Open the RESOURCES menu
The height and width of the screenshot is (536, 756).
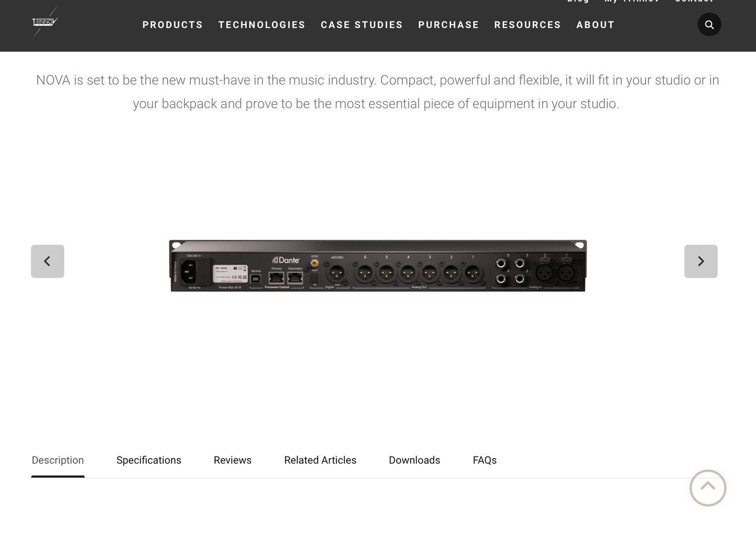click(x=527, y=25)
